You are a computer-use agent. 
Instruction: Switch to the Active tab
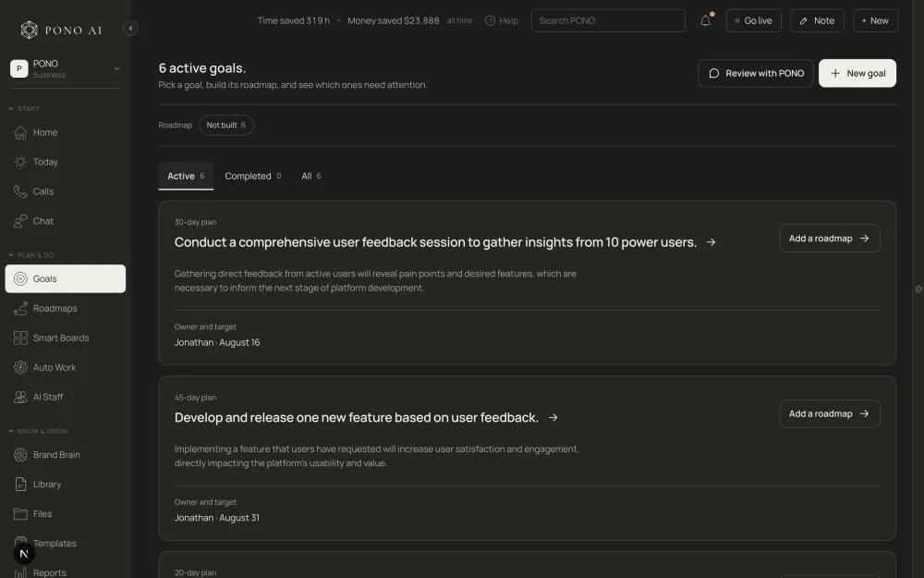[x=186, y=176]
